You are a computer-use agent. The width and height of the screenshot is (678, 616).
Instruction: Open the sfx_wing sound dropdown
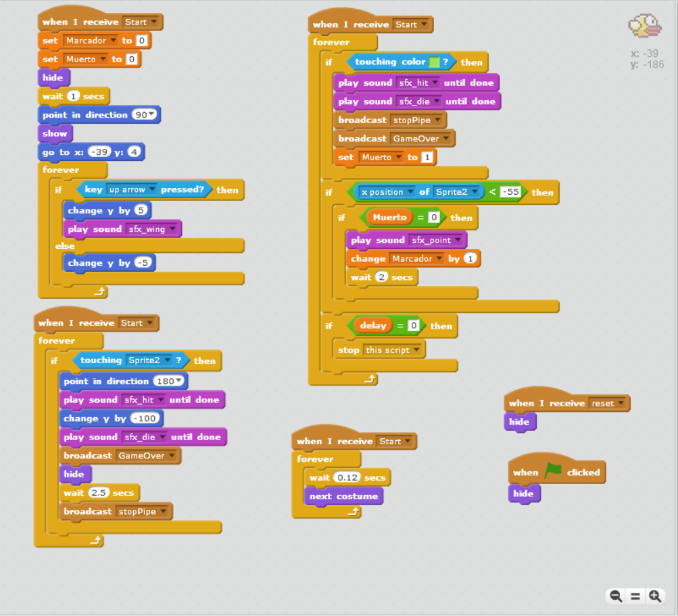click(173, 229)
